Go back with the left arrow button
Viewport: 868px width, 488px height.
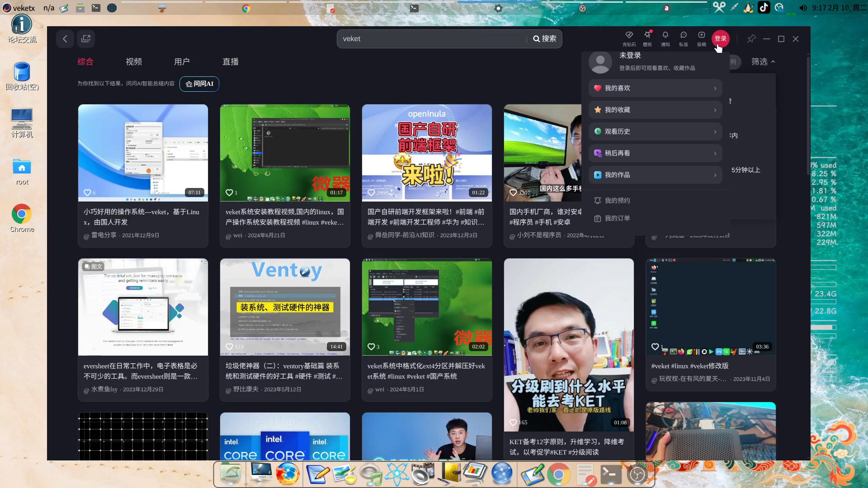(65, 39)
